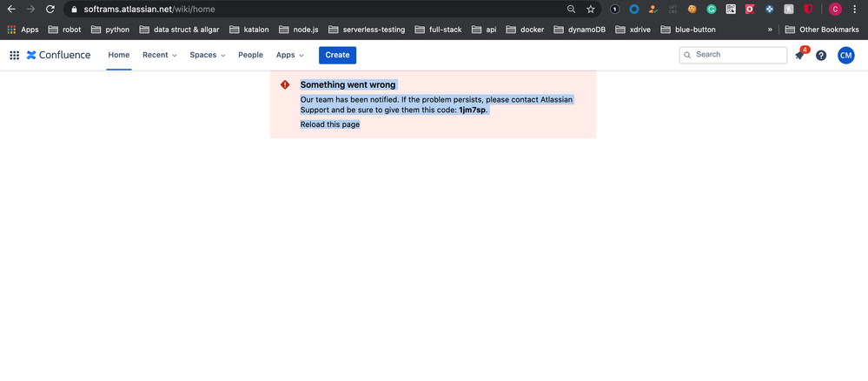Open the CM user profile avatar
868x381 pixels.
[x=846, y=55]
